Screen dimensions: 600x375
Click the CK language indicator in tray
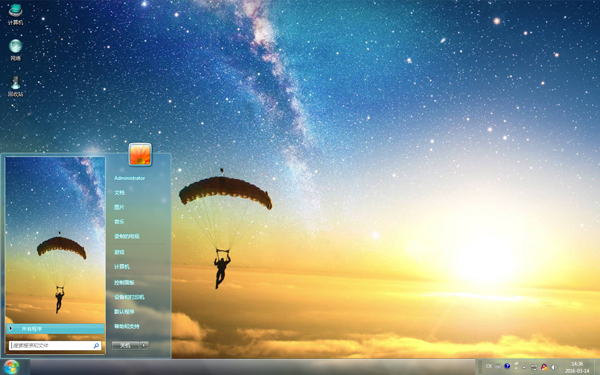489,366
